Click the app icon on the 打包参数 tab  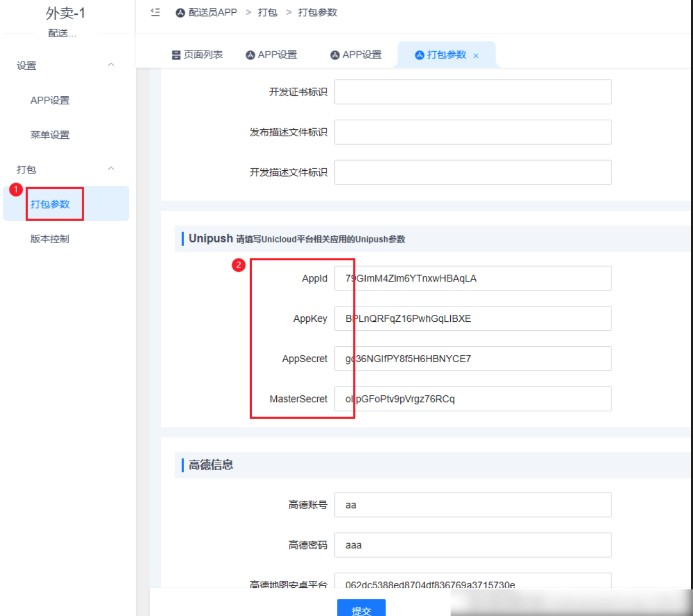pyautogui.click(x=419, y=54)
